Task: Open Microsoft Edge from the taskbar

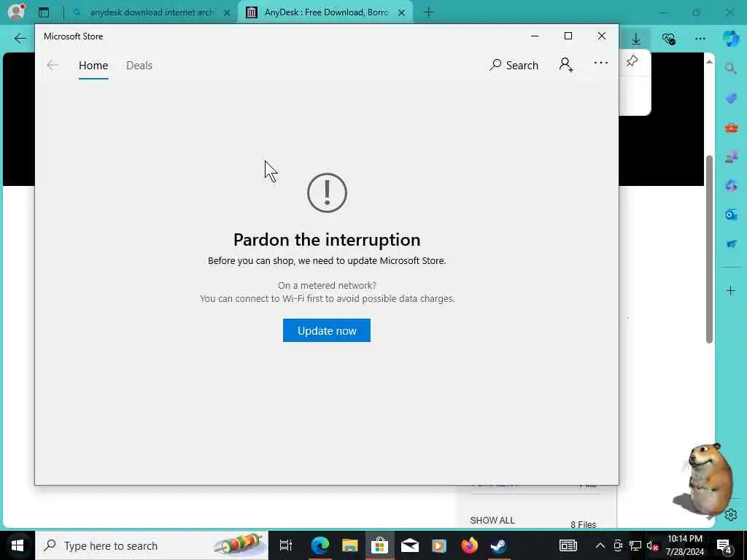Action: (320, 545)
